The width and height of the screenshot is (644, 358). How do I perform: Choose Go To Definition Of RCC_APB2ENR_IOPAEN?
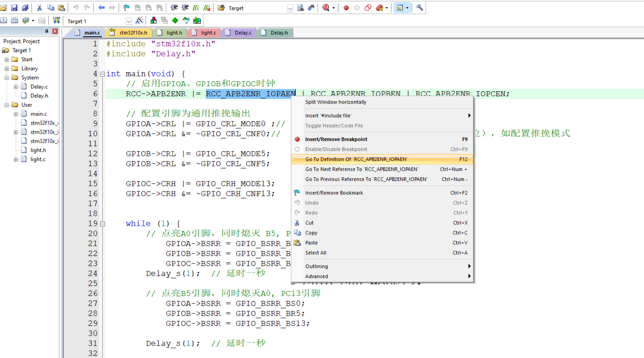pyautogui.click(x=356, y=159)
